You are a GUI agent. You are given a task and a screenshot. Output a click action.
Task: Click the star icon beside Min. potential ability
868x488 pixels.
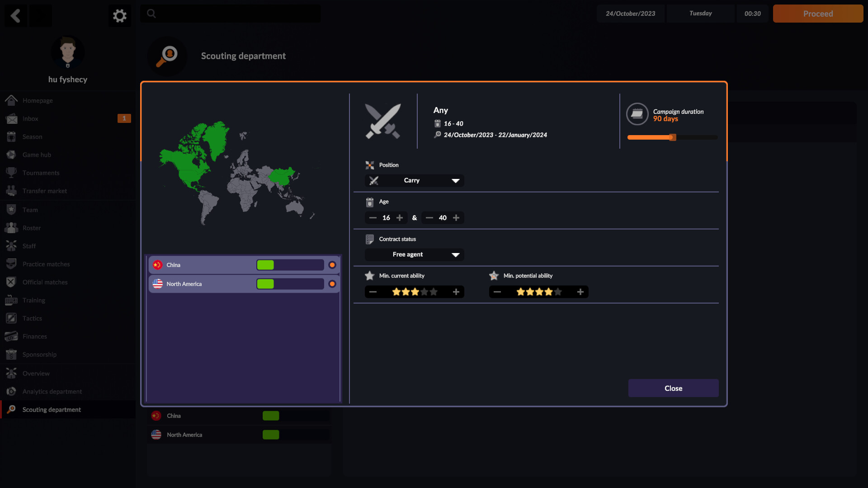[494, 275]
